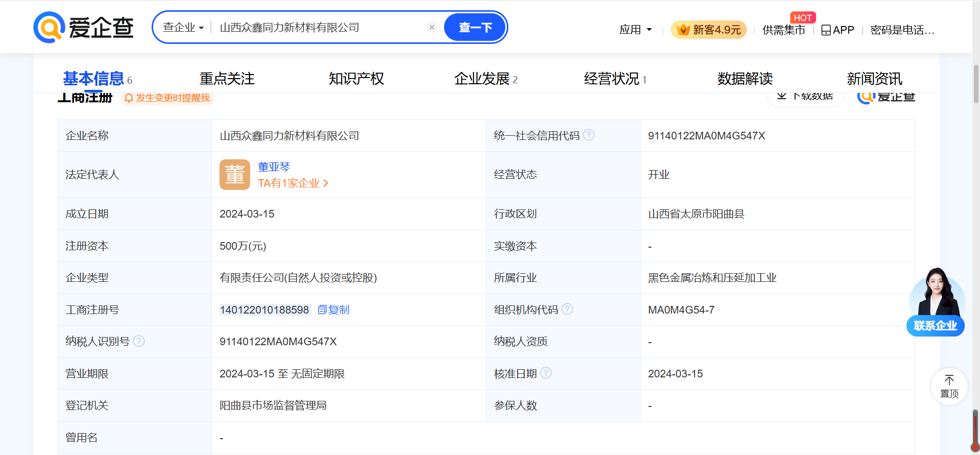Select registration number 140122010188598

[264, 310]
